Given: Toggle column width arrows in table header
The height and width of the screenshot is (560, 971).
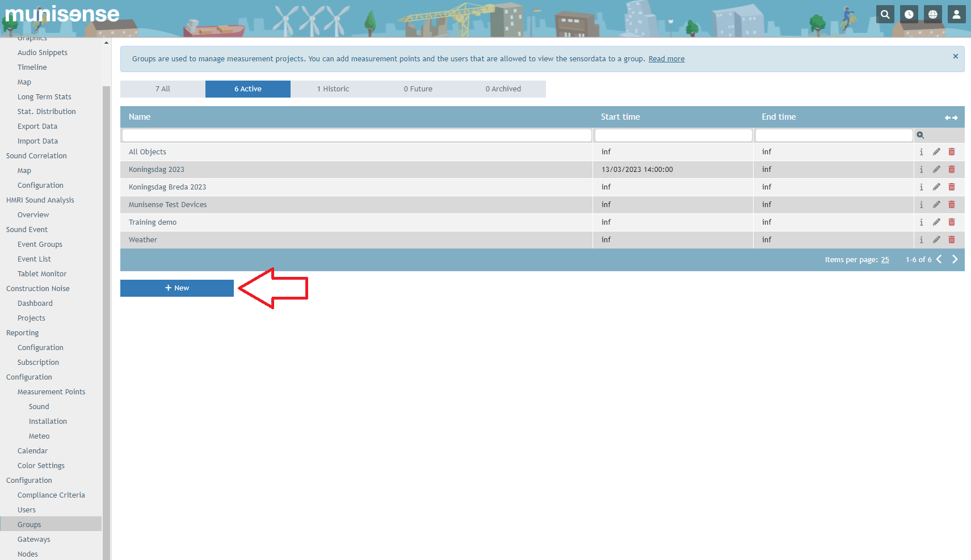Looking at the screenshot, I should [x=951, y=117].
